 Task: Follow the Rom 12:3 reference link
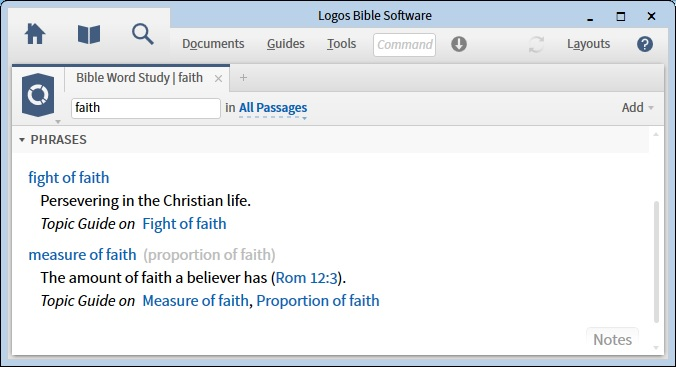pos(307,278)
